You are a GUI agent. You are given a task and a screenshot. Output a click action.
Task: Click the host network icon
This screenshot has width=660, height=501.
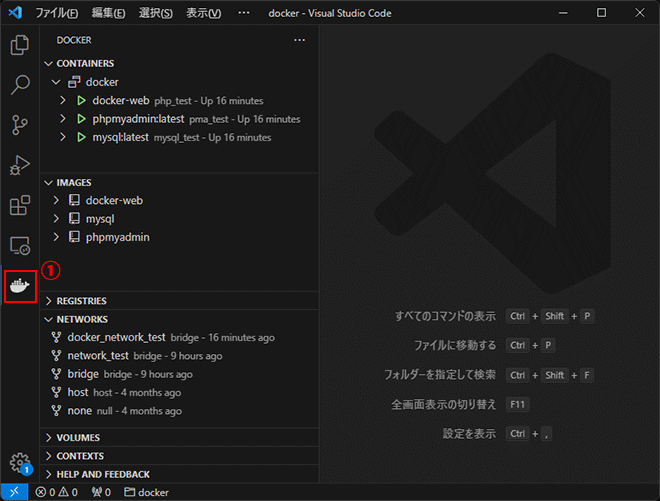(x=56, y=392)
